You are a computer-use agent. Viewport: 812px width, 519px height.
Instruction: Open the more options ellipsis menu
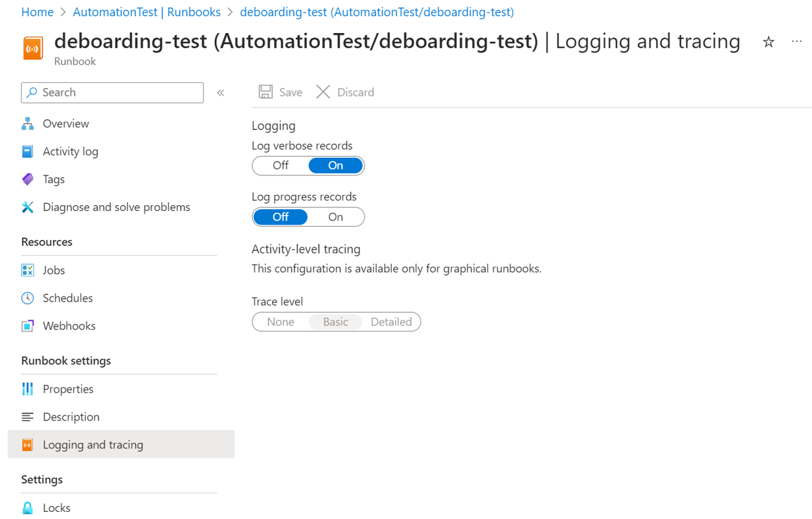coord(796,42)
